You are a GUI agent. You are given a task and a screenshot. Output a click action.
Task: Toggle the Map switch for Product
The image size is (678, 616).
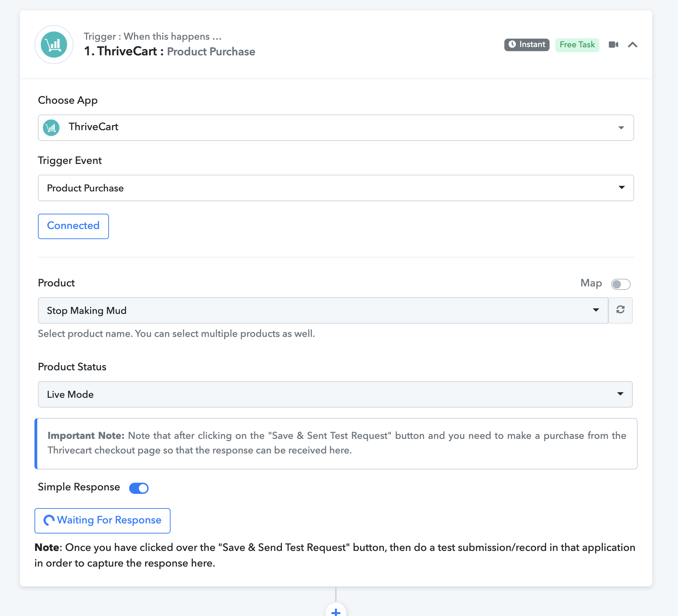pos(621,284)
